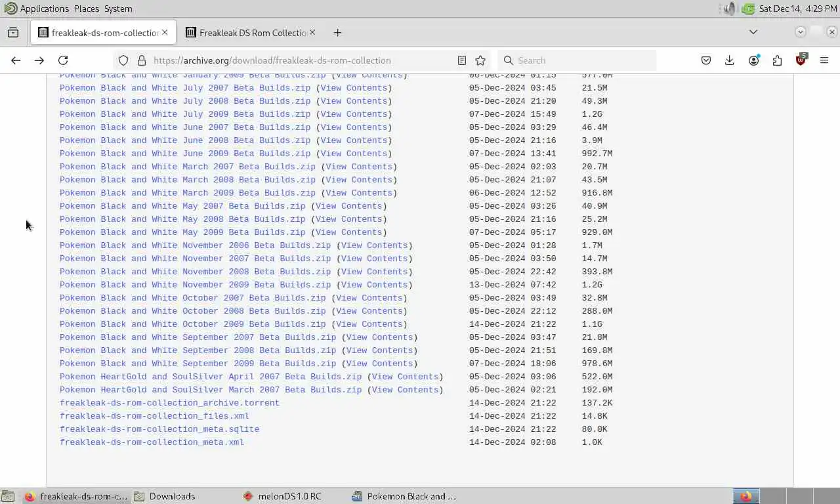Close the first freakleak-ds-rom-collection tab
840x504 pixels.
point(165,32)
